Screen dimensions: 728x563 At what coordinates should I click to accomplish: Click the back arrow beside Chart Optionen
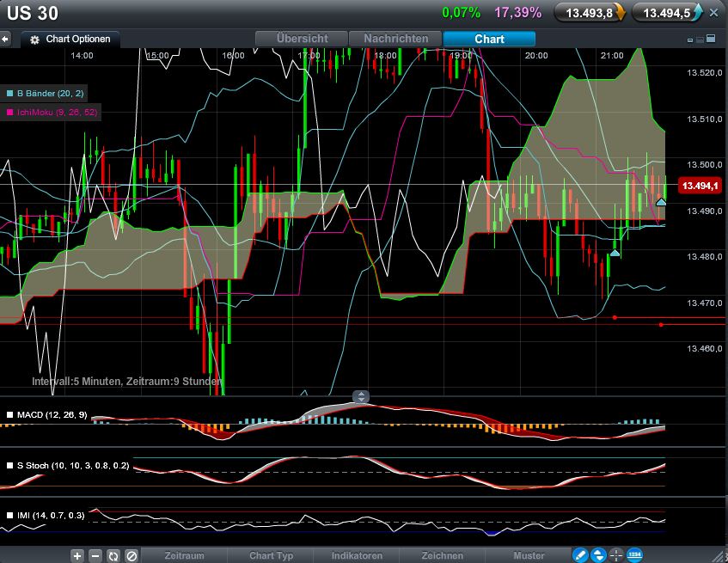point(5,40)
